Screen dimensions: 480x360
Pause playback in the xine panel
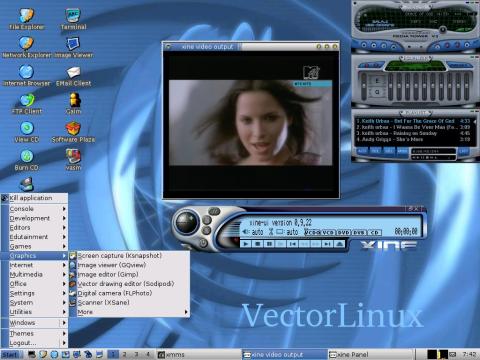pyautogui.click(x=269, y=244)
